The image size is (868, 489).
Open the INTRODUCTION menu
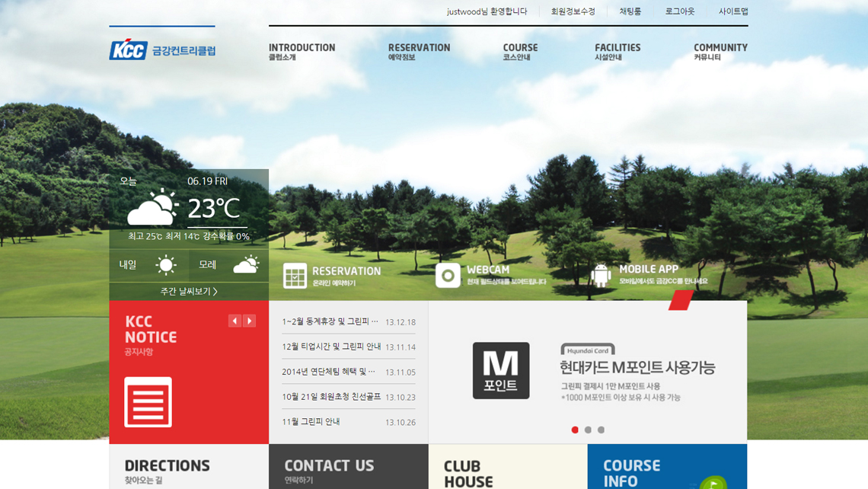pos(302,52)
